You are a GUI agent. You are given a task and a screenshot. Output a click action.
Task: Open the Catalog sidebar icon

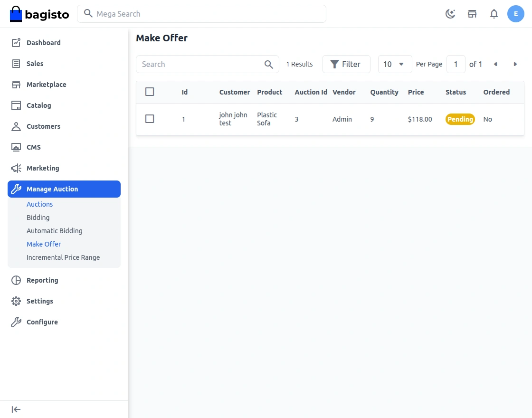point(16,105)
